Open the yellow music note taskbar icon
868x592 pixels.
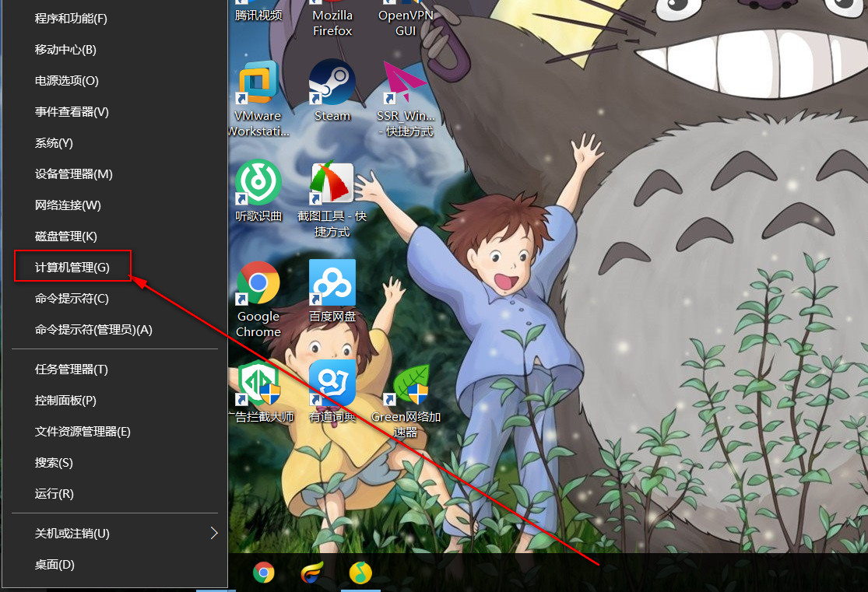point(360,573)
